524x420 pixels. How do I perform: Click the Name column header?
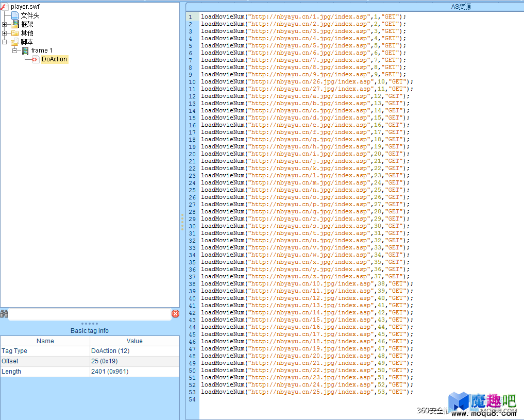point(45,341)
